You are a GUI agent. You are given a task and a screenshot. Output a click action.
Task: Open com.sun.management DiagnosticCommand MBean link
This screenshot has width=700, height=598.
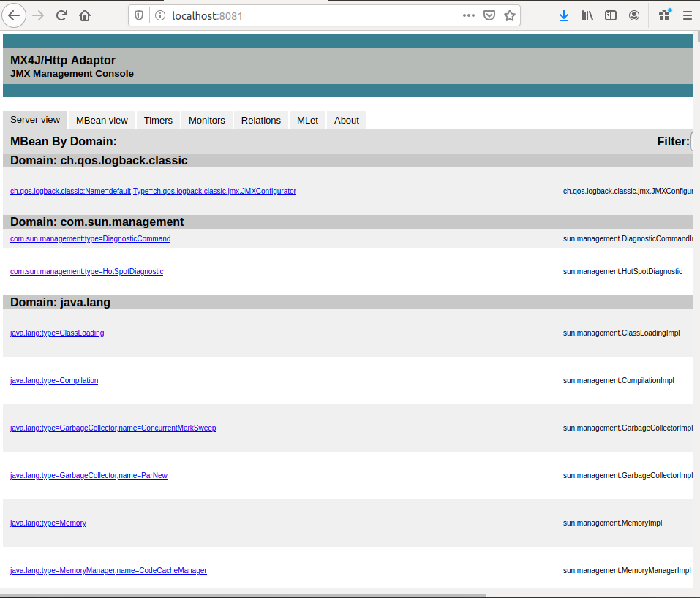(x=90, y=239)
